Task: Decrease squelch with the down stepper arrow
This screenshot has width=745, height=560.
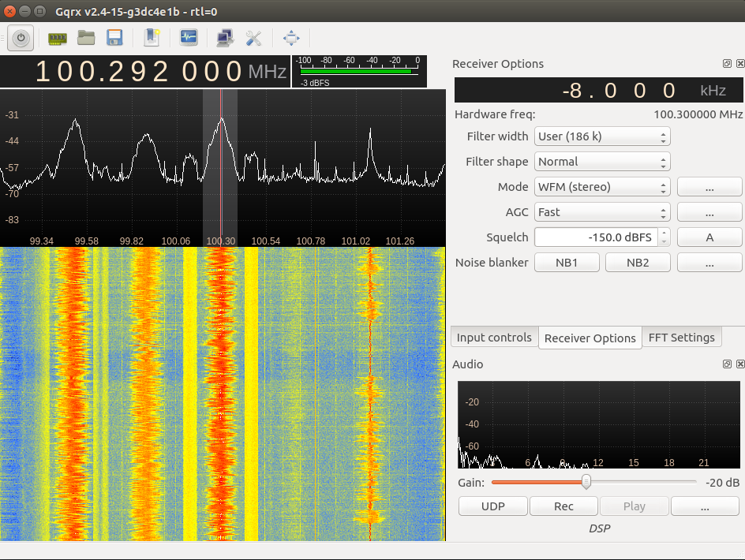Action: tap(665, 242)
